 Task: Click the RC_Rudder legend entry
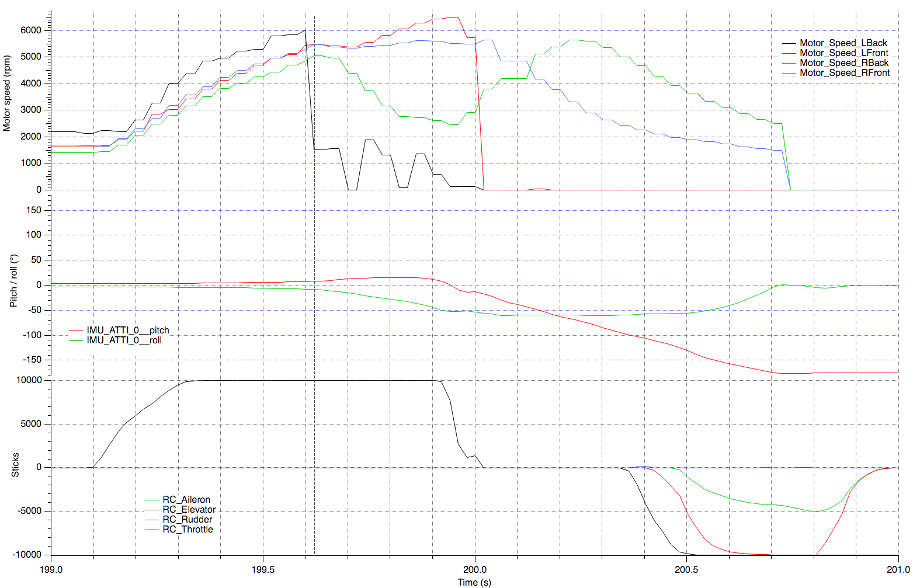178,519
